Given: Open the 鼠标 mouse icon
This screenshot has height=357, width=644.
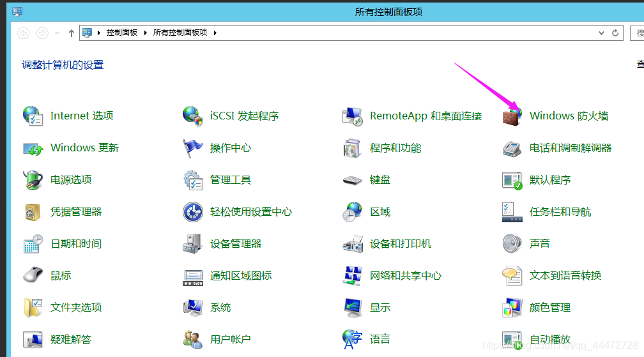Looking at the screenshot, I should pyautogui.click(x=33, y=275).
